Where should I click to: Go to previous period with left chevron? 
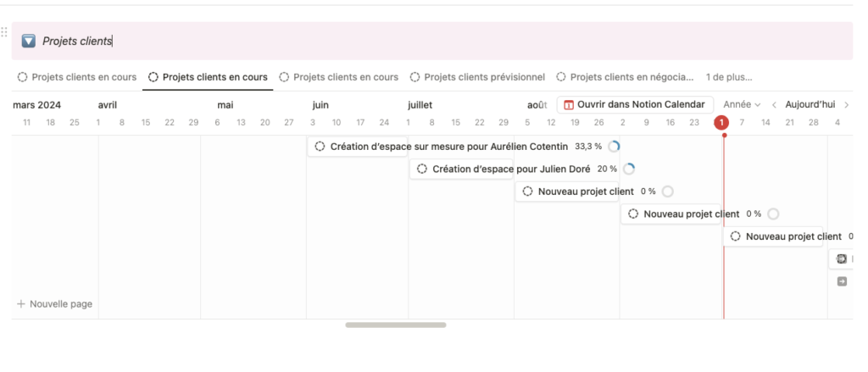pyautogui.click(x=774, y=104)
